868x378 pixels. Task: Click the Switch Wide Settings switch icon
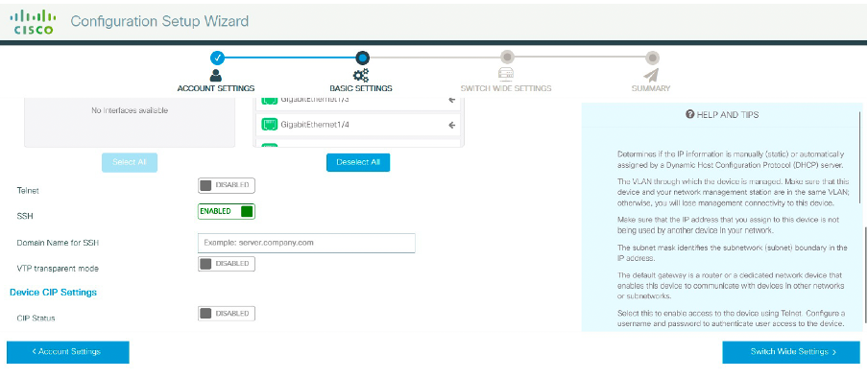[x=506, y=74]
